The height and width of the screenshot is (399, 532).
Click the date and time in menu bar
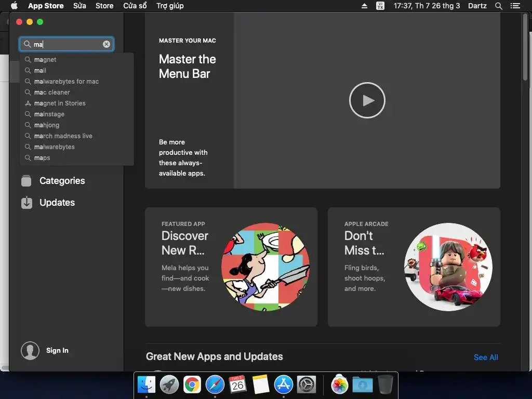(427, 6)
